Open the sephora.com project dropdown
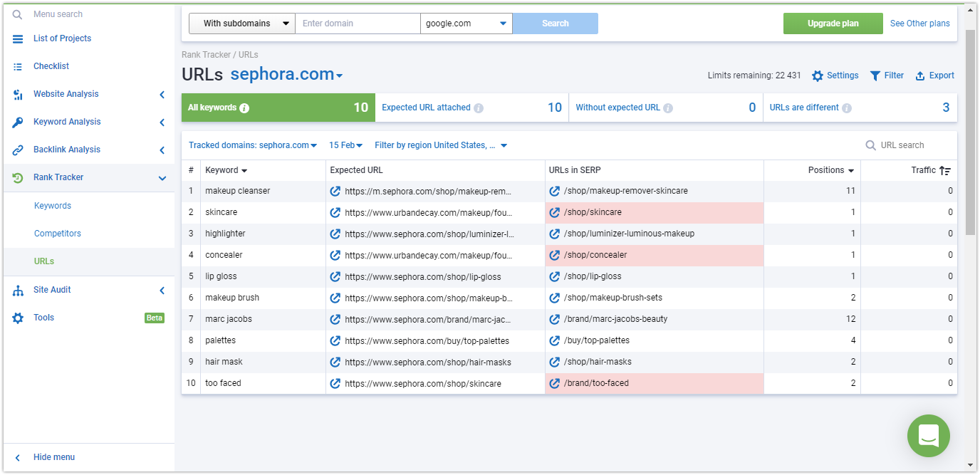This screenshot has width=980, height=475. pyautogui.click(x=286, y=75)
